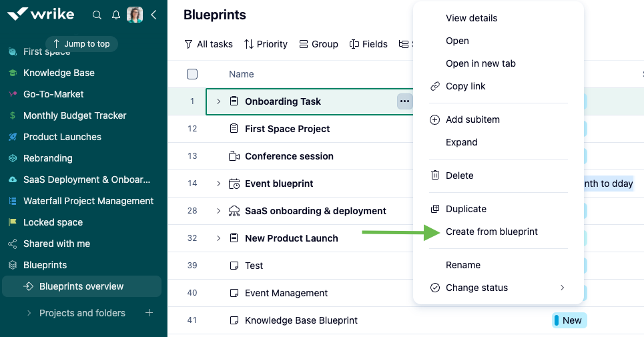Image resolution: width=644 pixels, height=337 pixels.
Task: Click the search magnifier icon
Action: pos(97,15)
